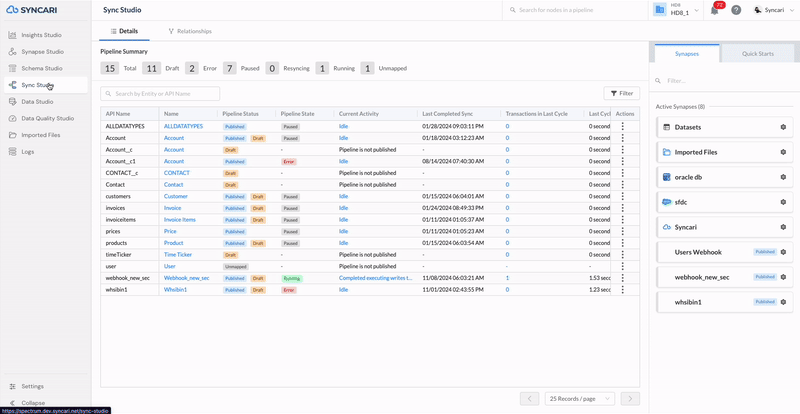Open Syncari user account menu
Screen dimensions: 800x414
click(773, 10)
